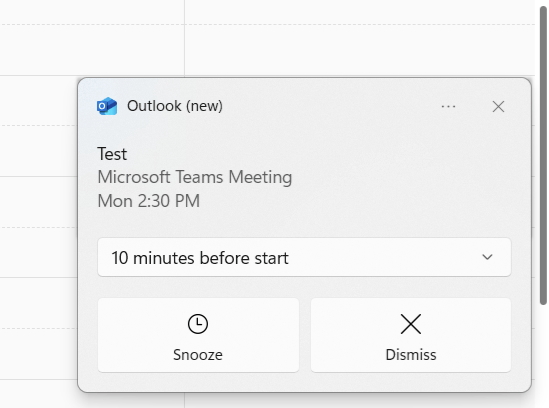Open the three-dot notification options menu

point(448,106)
